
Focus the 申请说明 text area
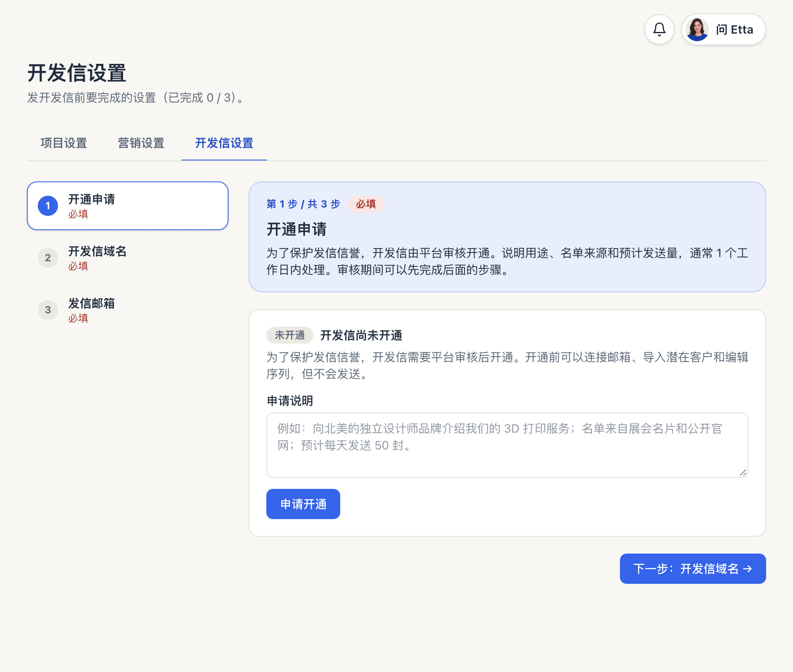[507, 445]
